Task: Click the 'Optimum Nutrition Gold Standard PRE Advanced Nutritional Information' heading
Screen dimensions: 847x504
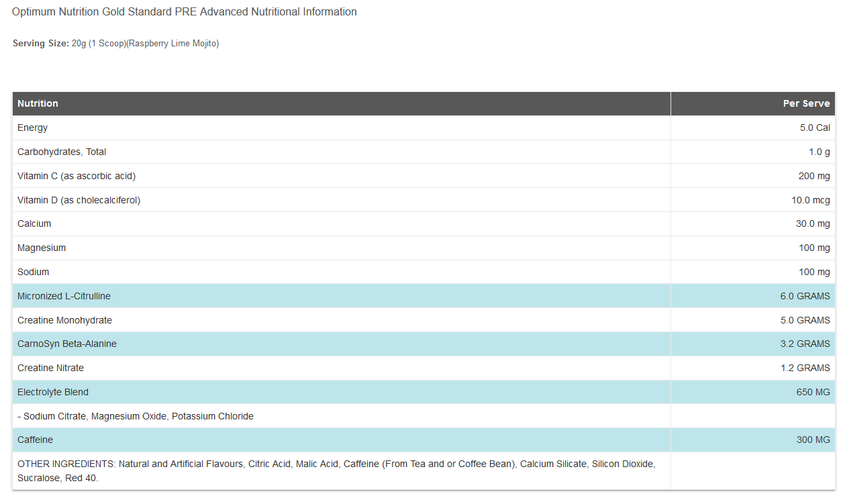Action: [185, 12]
